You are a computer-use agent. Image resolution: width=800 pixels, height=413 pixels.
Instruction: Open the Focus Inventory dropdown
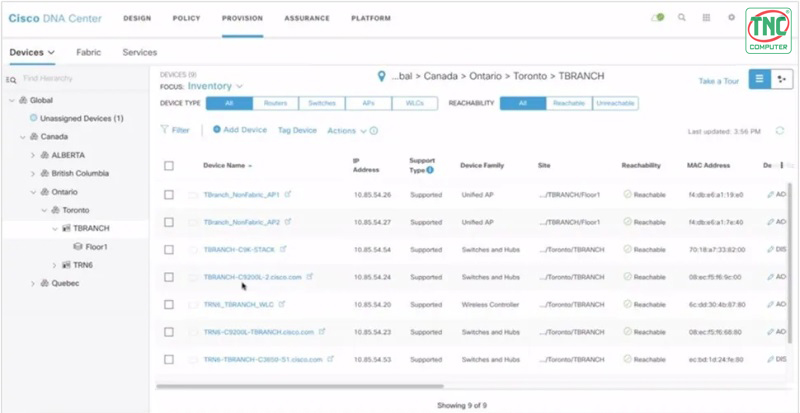point(215,86)
